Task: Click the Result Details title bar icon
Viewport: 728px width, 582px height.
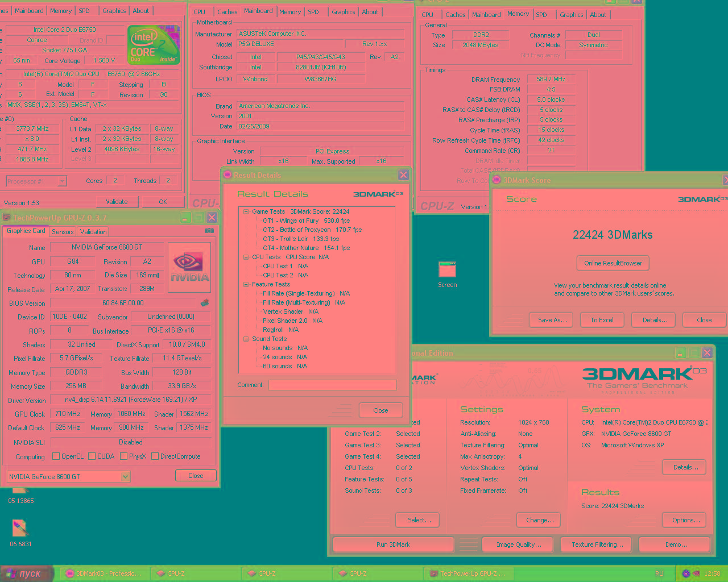Action: click(227, 175)
